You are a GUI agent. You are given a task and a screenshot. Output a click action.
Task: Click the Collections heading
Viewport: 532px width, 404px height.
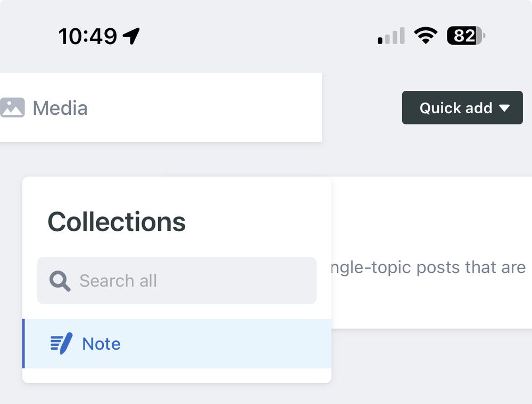(117, 222)
